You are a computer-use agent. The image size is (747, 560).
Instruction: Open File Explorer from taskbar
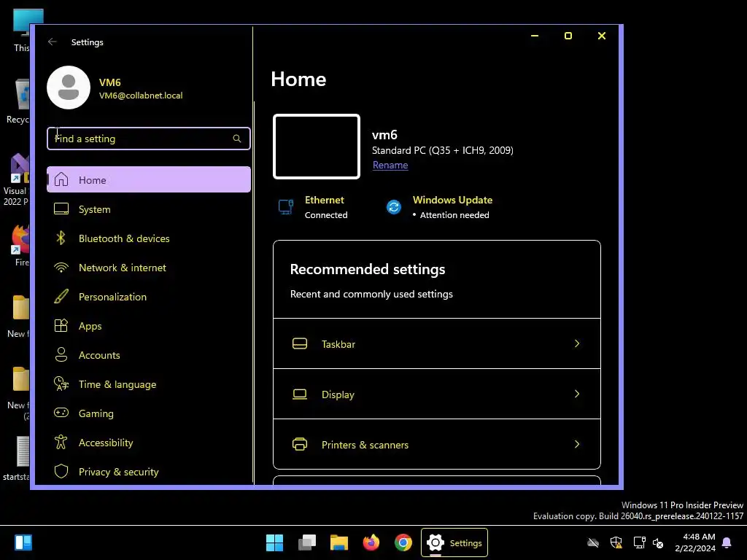[338, 542]
